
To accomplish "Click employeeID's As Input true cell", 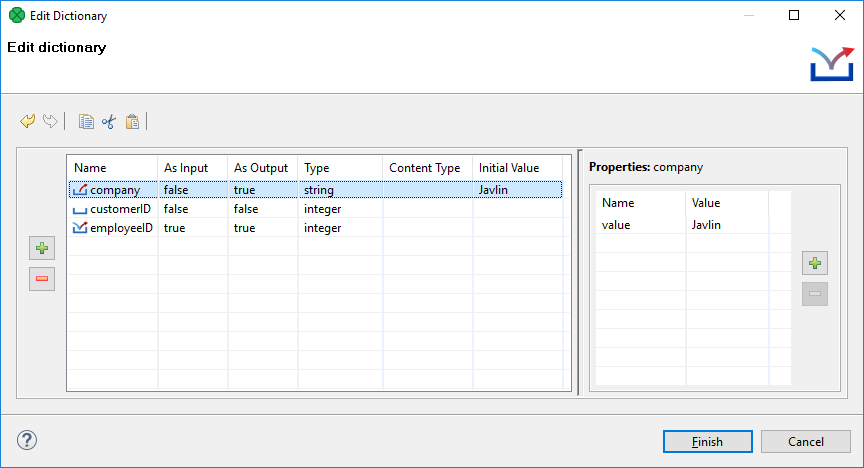I will tap(192, 228).
